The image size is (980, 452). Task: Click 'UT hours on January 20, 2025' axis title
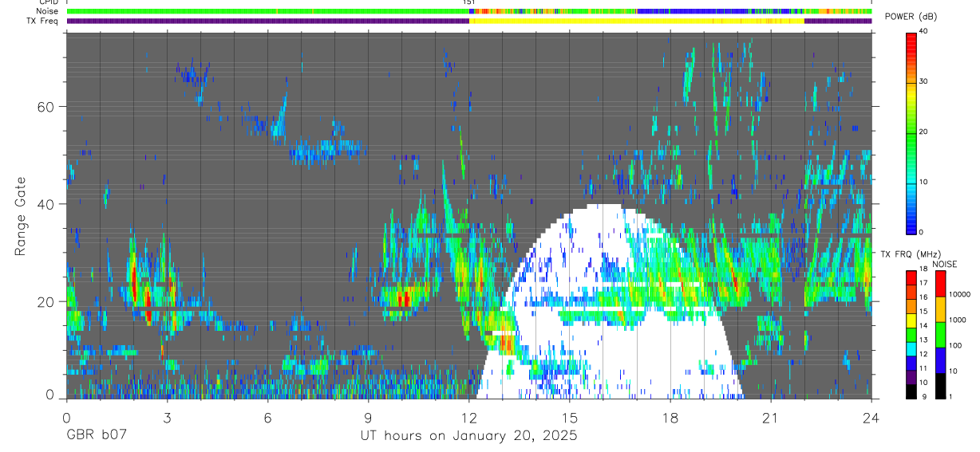(468, 435)
